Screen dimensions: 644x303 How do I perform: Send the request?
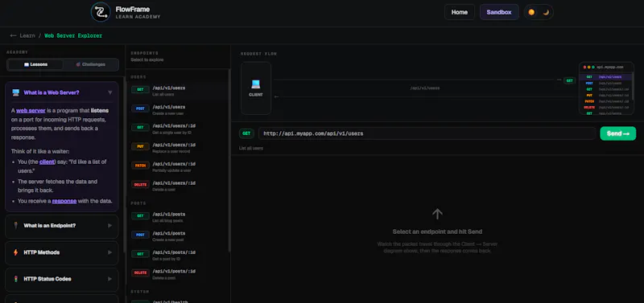(617, 133)
